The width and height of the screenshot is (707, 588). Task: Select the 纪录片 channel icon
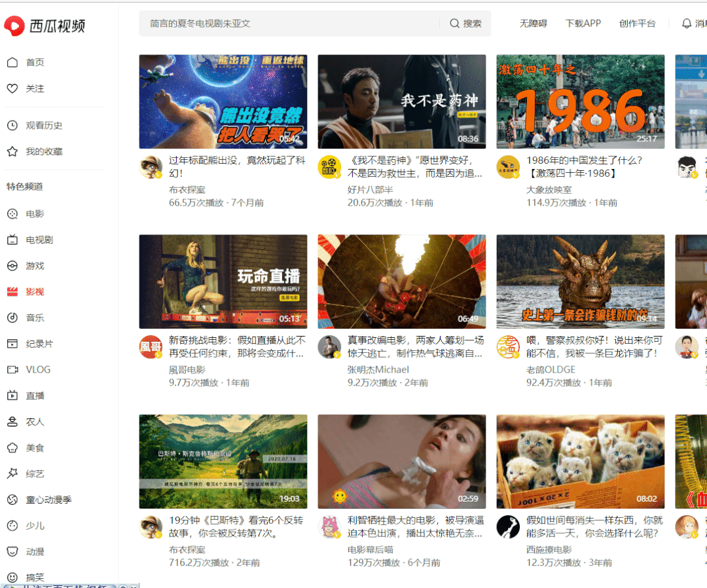coord(12,344)
